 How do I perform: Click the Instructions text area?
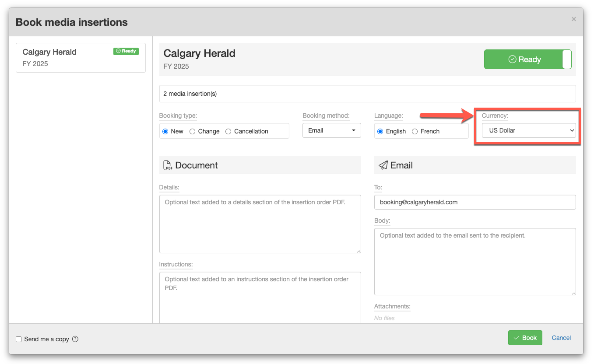[x=260, y=297]
